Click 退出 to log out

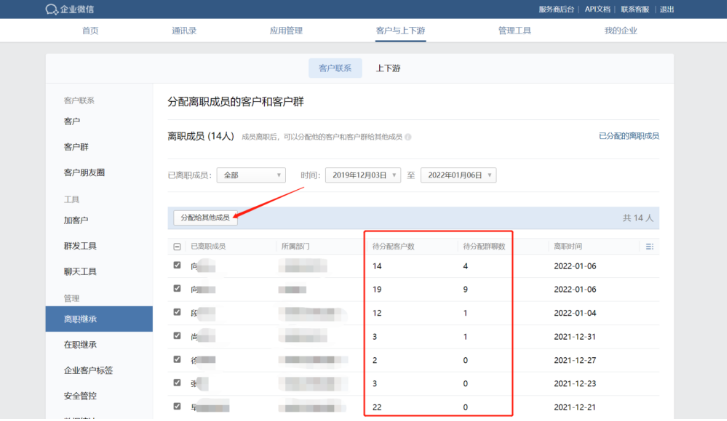(x=667, y=9)
